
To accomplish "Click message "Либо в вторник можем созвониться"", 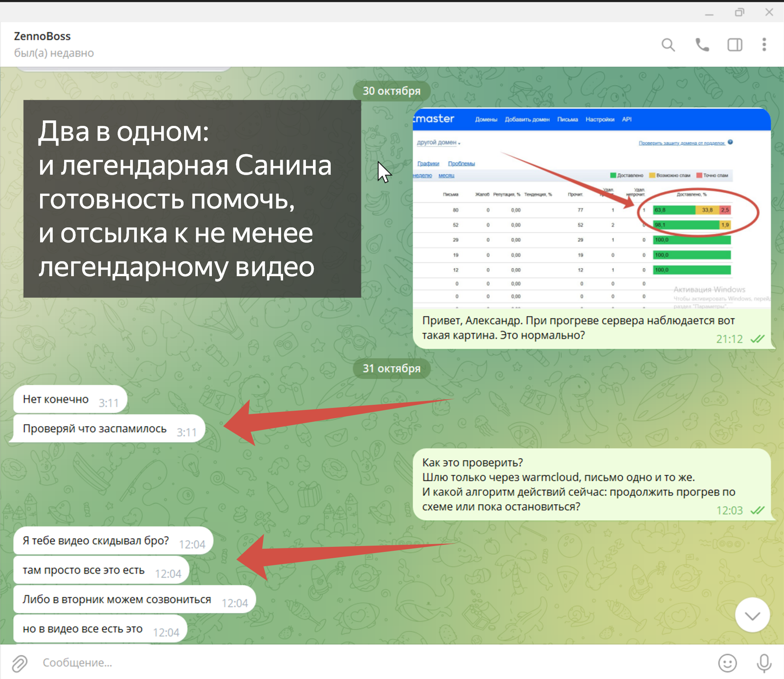I will [117, 600].
